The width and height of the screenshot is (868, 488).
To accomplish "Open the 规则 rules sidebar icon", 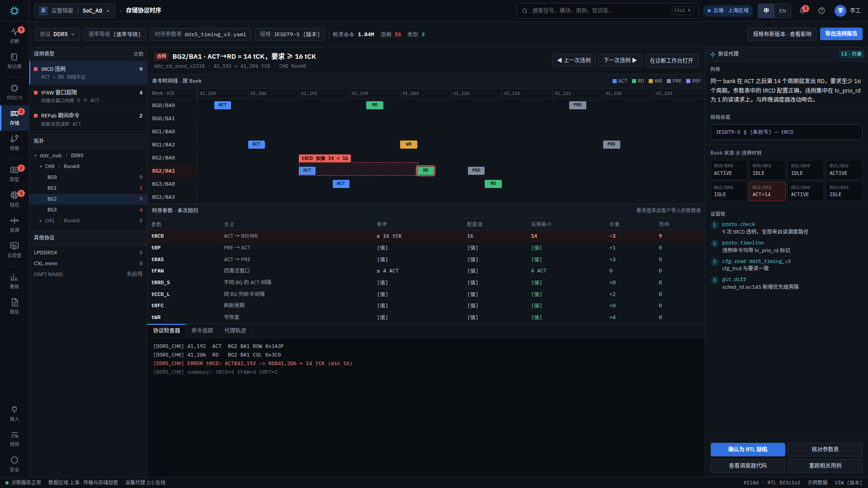I will tap(14, 438).
